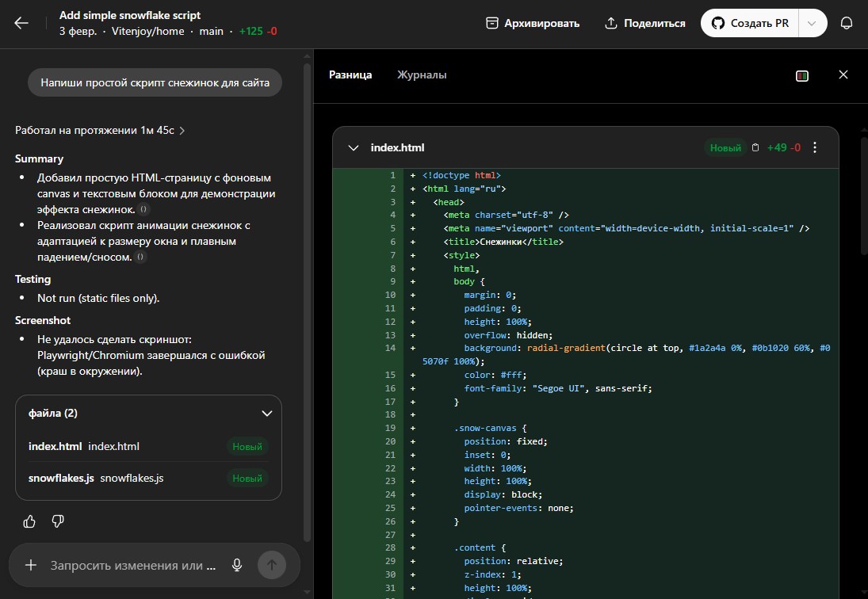Viewport: 868px width, 599px height.
Task: Click the microphone voice input icon
Action: [x=236, y=565]
